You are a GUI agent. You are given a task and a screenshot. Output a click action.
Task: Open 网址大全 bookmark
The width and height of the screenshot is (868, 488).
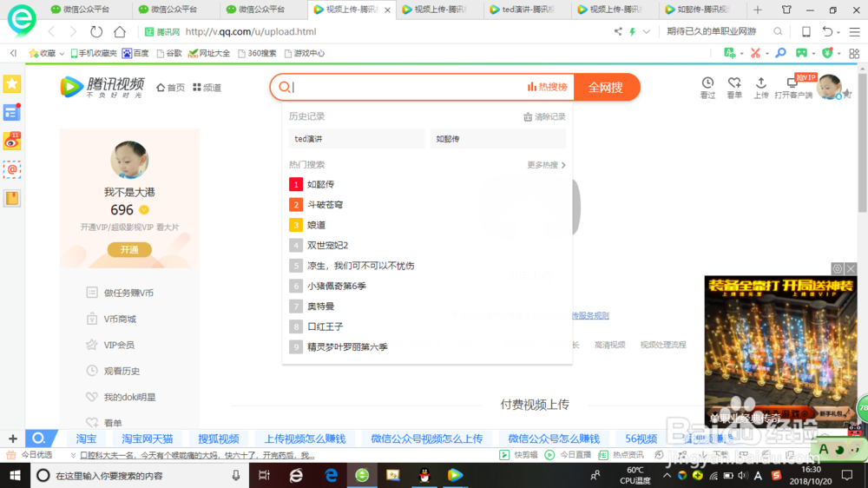(209, 53)
